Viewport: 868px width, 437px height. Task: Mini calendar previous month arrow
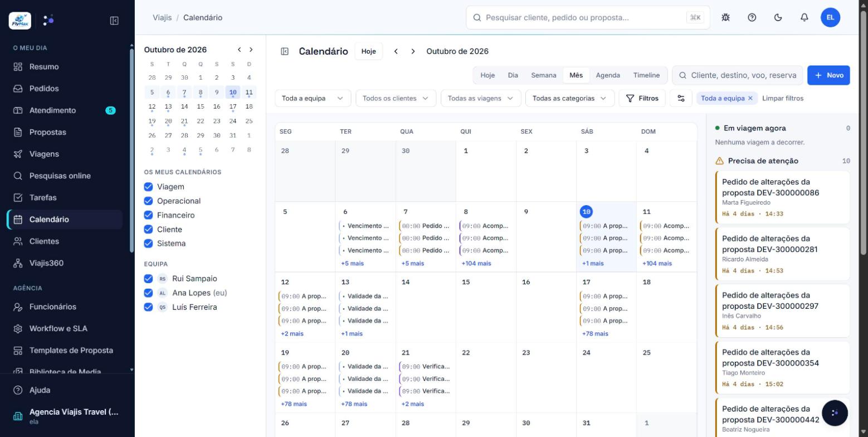(239, 50)
